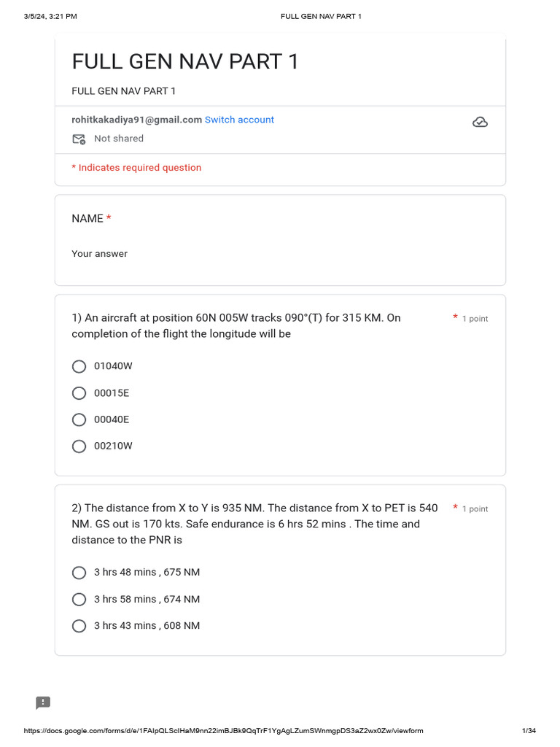Viewport: 560px width, 747px height.
Task: Click question 2 text about PNR
Action: click(254, 524)
